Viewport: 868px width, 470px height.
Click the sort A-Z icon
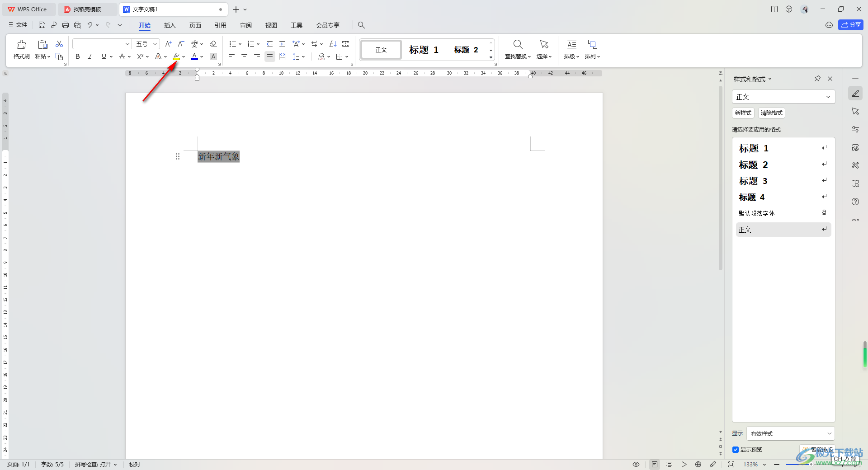(333, 44)
